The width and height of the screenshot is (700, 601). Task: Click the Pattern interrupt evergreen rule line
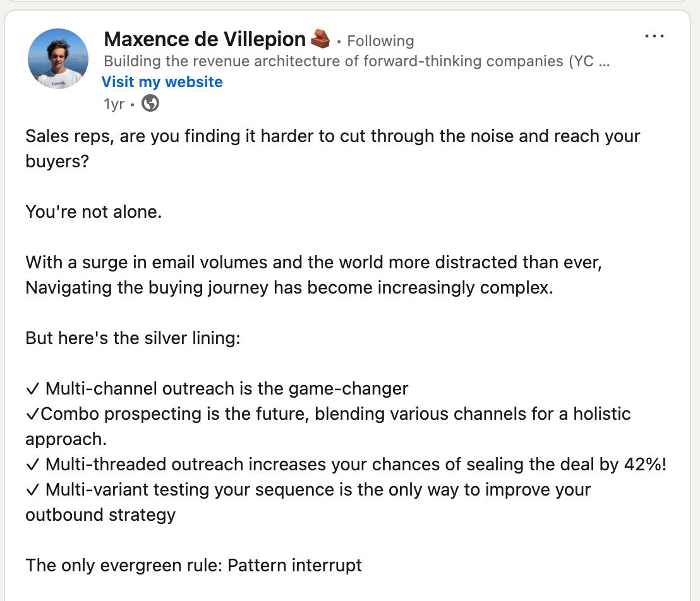coord(193,565)
